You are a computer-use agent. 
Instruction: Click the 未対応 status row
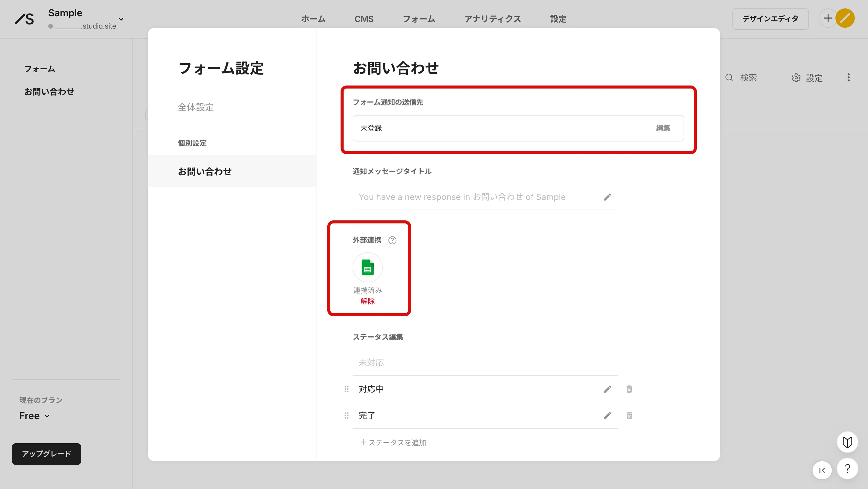pyautogui.click(x=485, y=363)
